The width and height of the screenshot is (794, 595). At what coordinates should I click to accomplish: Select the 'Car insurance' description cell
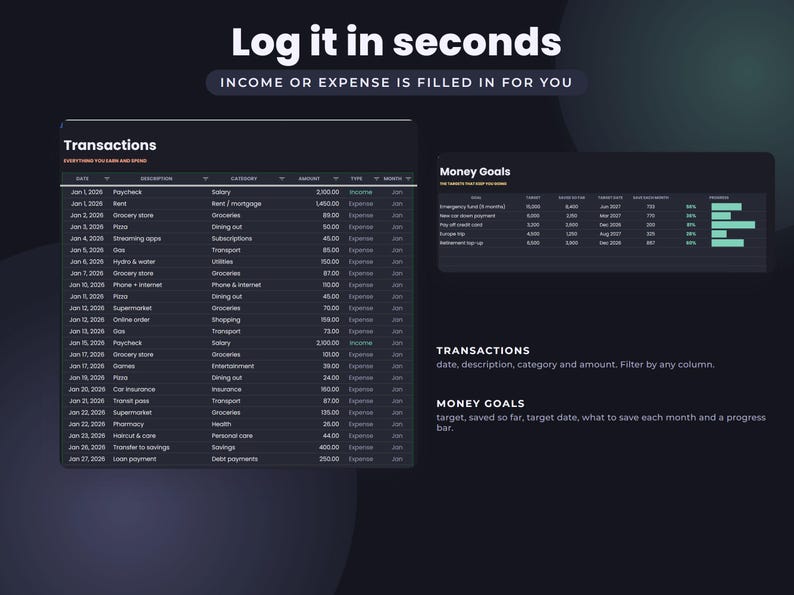134,389
